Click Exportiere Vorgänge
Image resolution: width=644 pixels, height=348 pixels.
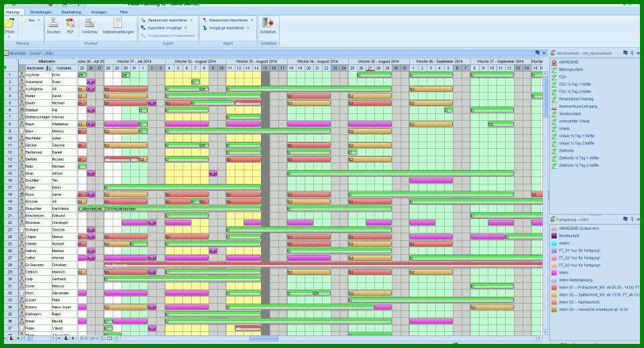(x=162, y=28)
